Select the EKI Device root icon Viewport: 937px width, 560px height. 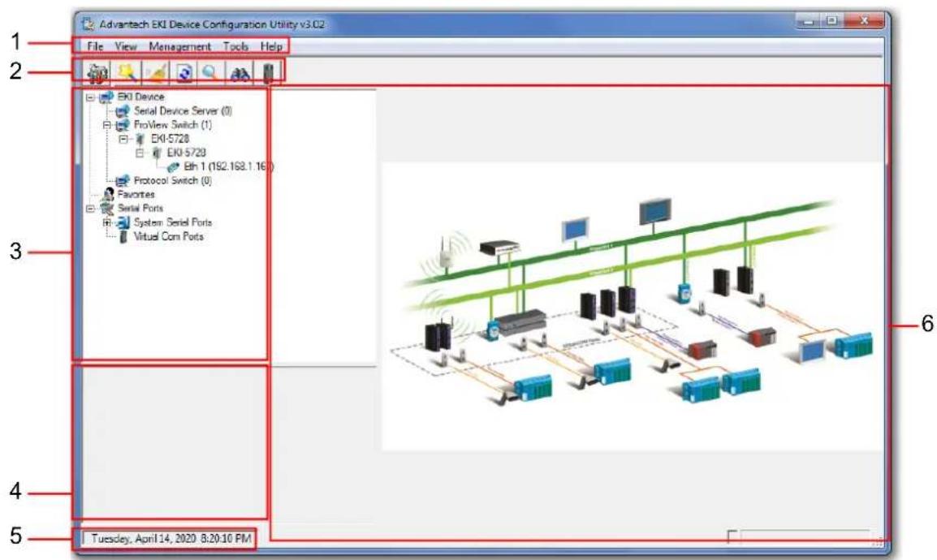coord(106,97)
